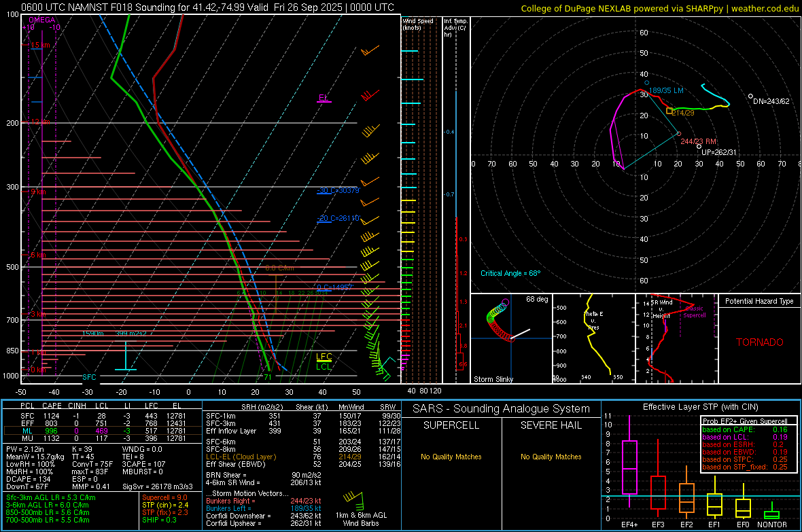Screen dimensions: 802x532
Task: Click the '700-500mb LR = 5.5 C/km' line
Action: tap(48, 520)
